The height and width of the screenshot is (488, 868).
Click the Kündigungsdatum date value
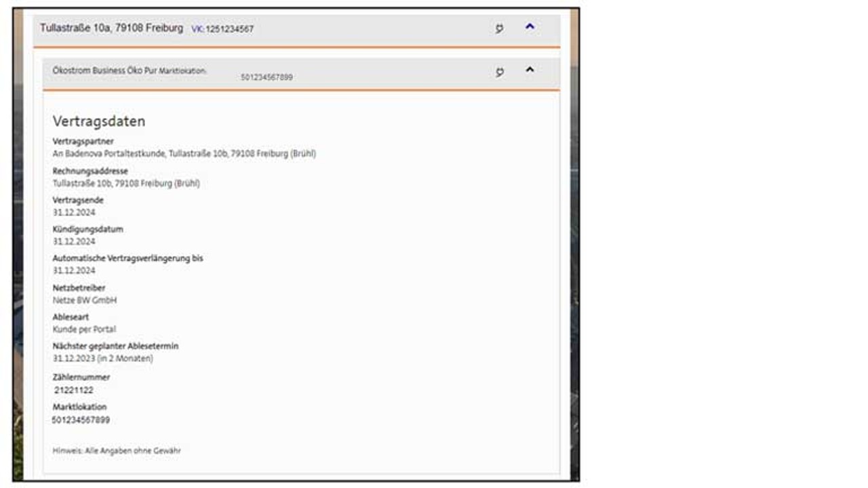point(74,241)
